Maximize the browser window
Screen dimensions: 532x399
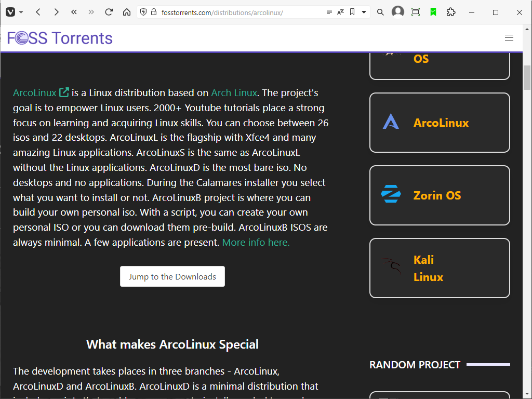click(x=496, y=12)
